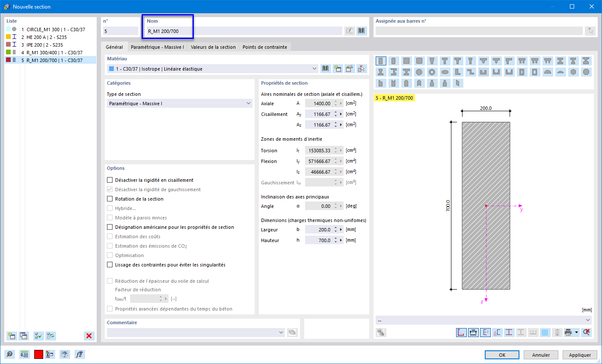Viewport: 602px width, 364px height.
Task: Expand Largeur b value arrow
Action: (341, 229)
